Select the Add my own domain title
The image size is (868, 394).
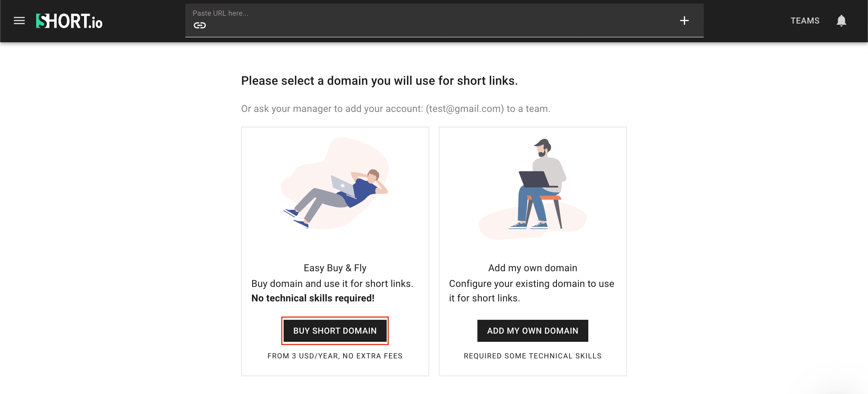click(x=532, y=268)
